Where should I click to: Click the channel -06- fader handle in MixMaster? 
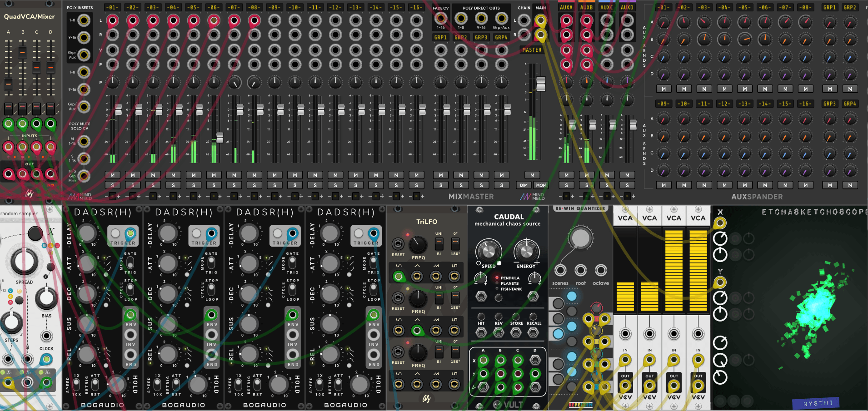219,137
